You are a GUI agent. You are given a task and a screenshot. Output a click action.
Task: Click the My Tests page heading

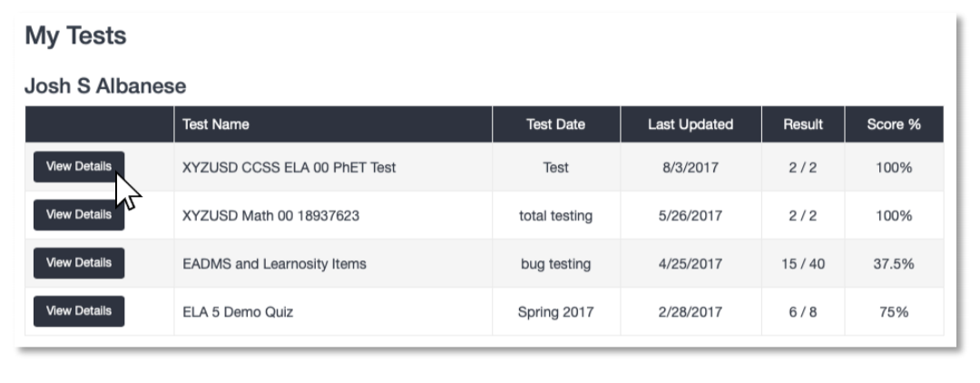(75, 35)
